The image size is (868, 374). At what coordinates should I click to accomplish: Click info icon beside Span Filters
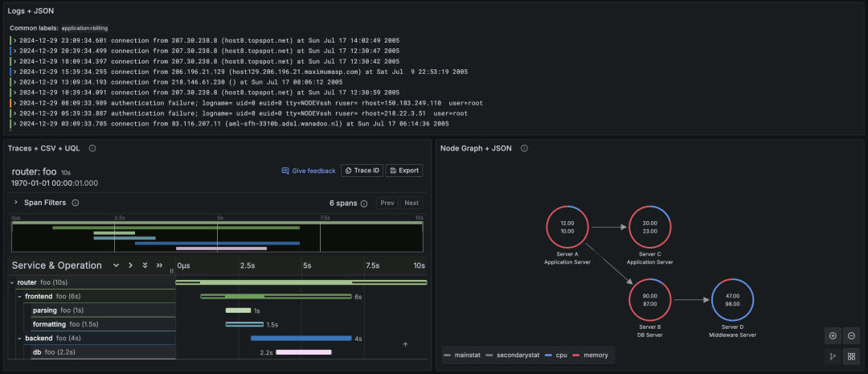click(x=76, y=203)
